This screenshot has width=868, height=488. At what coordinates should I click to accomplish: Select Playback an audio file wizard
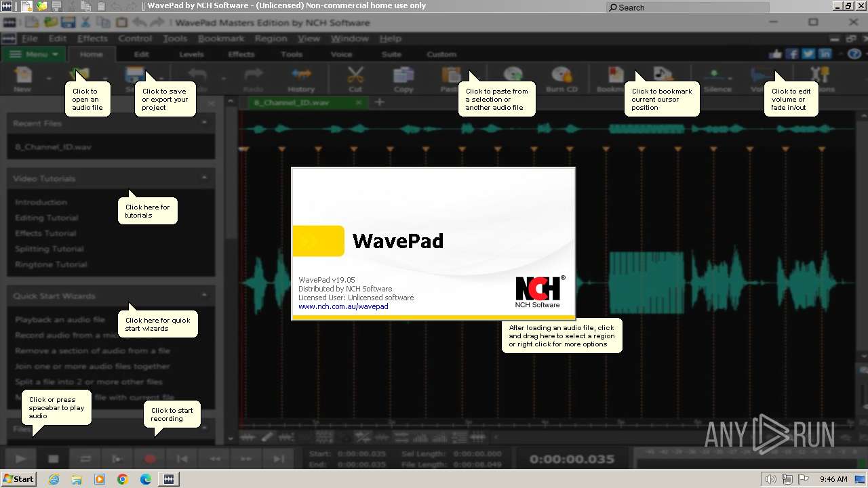(60, 319)
